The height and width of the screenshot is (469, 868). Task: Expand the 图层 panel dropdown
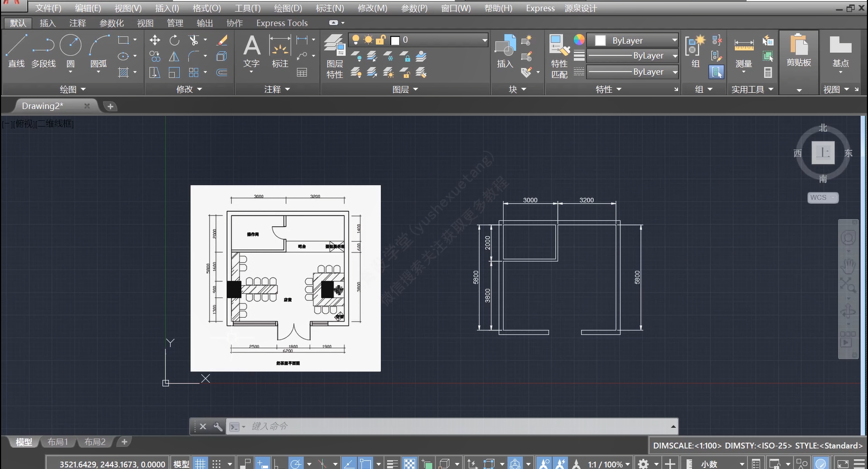tap(405, 89)
